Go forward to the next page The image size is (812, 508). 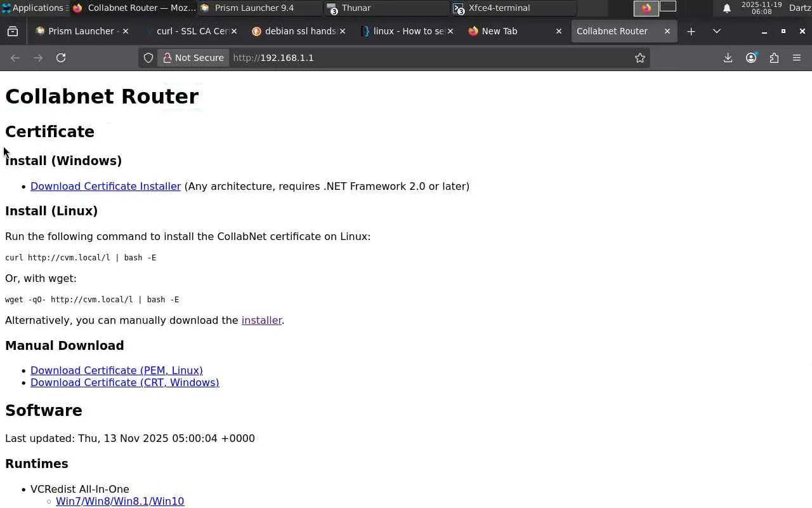point(38,58)
